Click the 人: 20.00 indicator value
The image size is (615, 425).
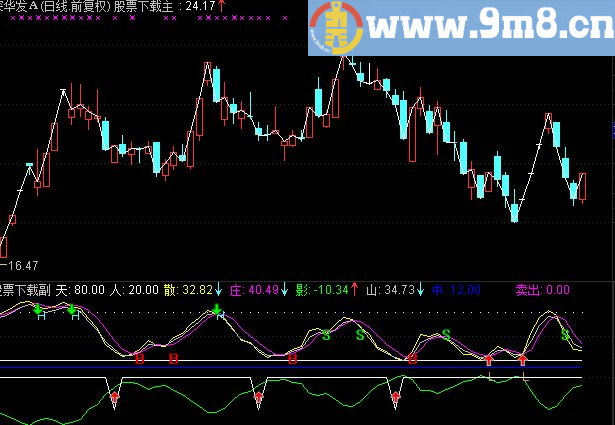pyautogui.click(x=135, y=290)
